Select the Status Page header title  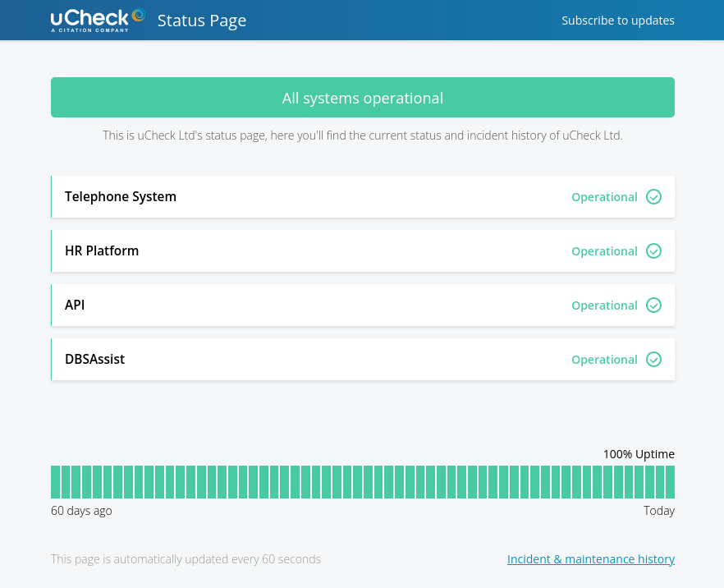click(201, 21)
